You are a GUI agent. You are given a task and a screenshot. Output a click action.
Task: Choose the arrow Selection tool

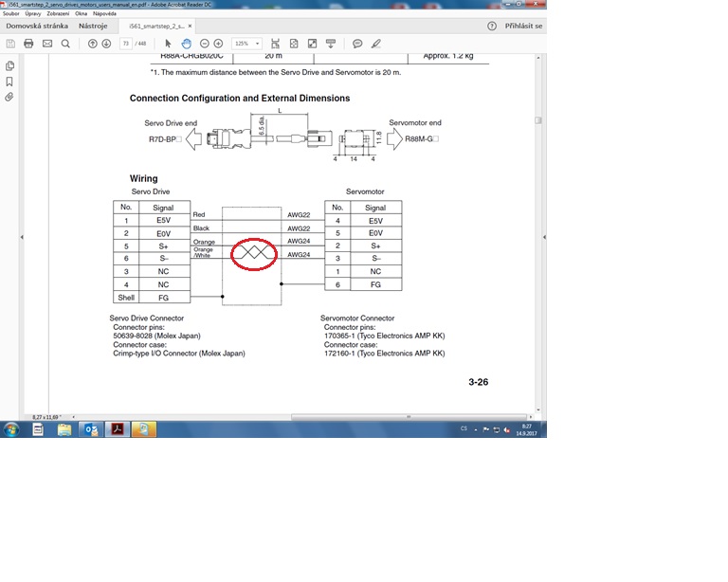169,44
